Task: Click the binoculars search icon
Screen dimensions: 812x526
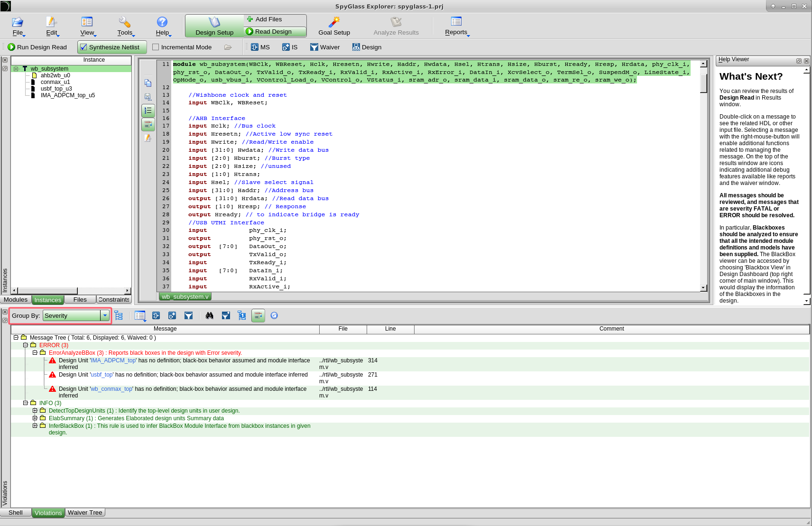Action: click(210, 315)
